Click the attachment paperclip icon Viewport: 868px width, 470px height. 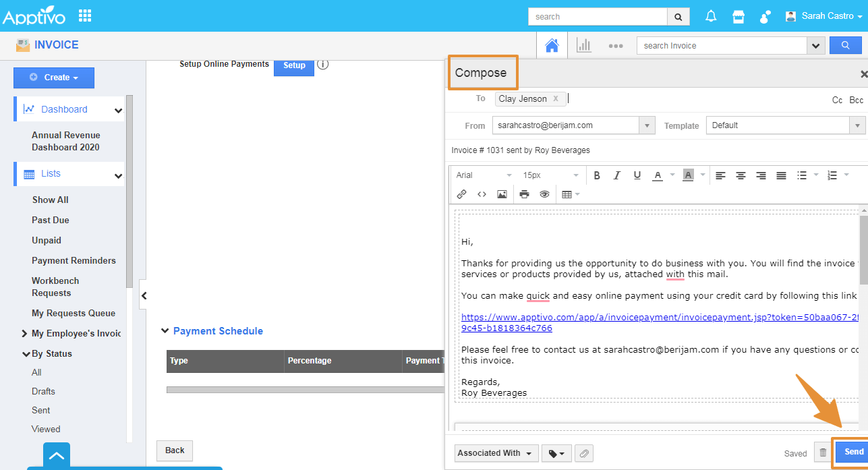tap(584, 453)
